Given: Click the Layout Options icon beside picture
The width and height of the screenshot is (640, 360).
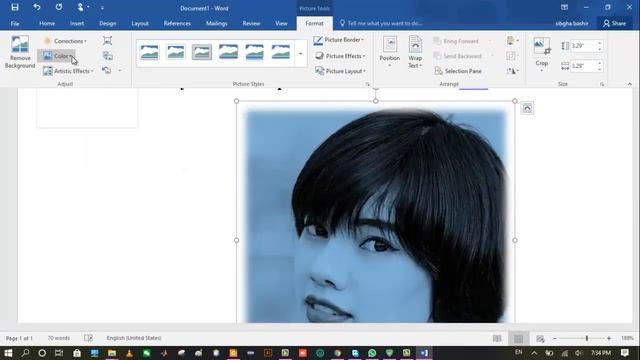Looking at the screenshot, I should (x=527, y=108).
